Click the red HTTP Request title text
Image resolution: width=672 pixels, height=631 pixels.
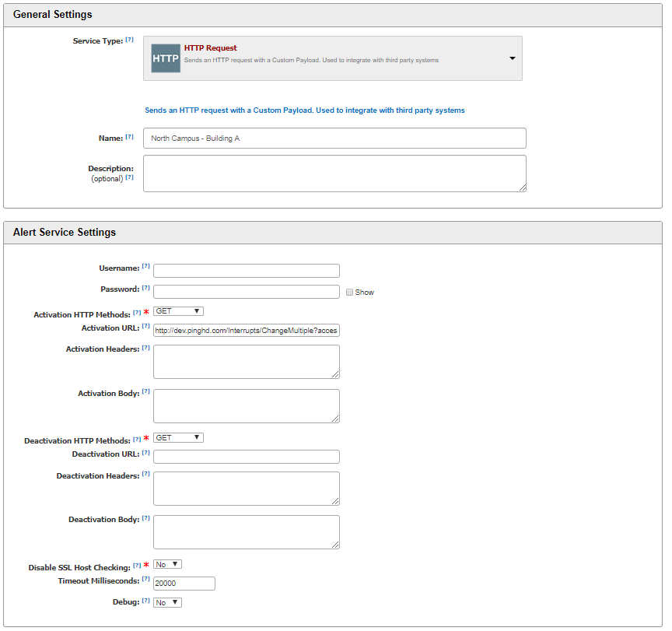(211, 48)
